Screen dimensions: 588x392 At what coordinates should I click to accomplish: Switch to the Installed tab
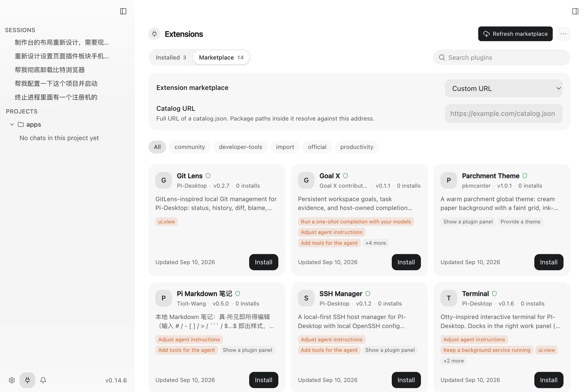(x=171, y=57)
